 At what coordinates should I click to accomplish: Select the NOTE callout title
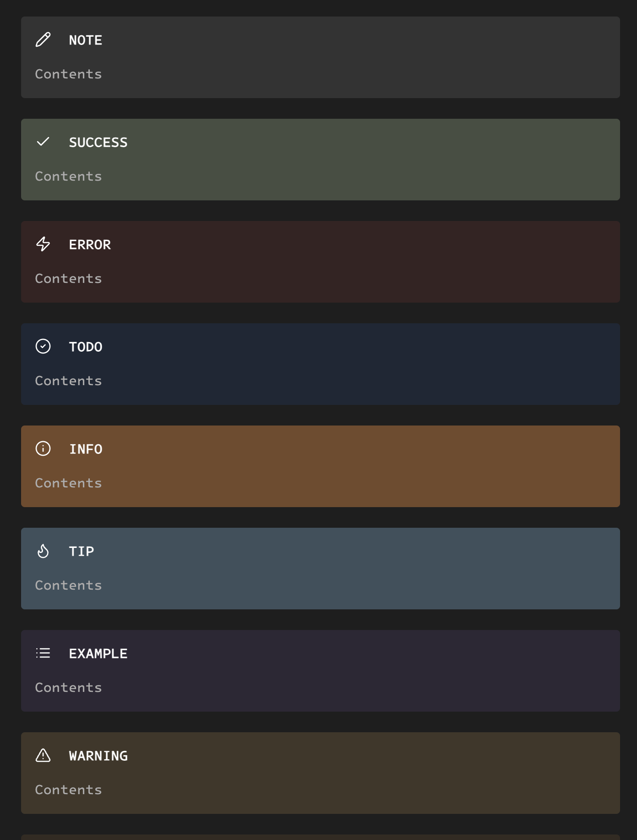(86, 40)
